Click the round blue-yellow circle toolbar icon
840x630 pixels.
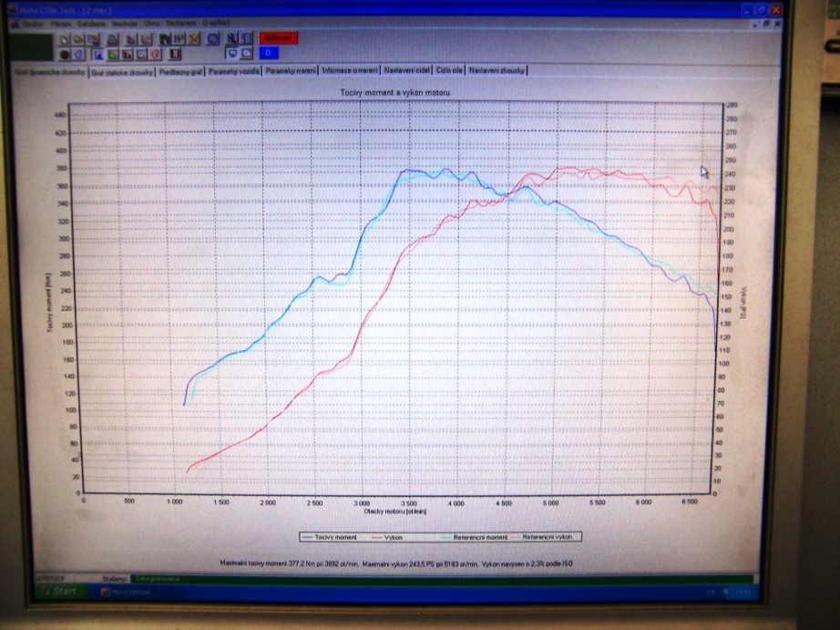pyautogui.click(x=212, y=39)
